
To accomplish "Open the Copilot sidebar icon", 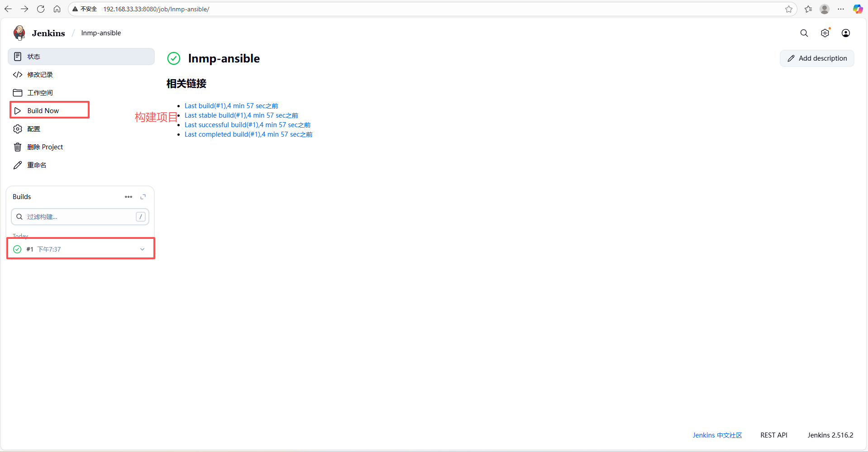I will (x=858, y=9).
